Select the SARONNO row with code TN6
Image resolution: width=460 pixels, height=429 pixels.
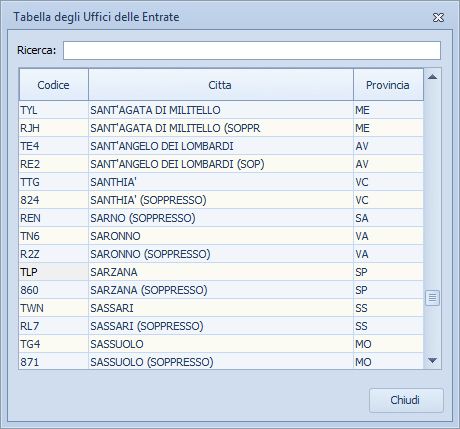(221, 236)
